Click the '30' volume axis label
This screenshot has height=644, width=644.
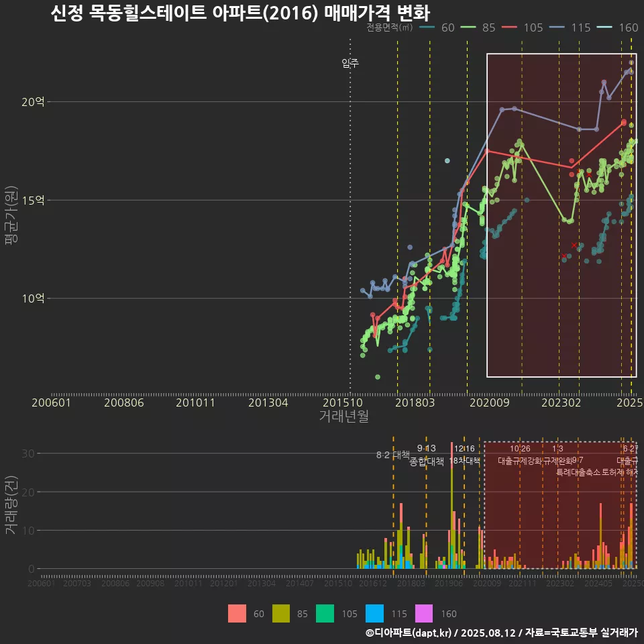tap(28, 453)
